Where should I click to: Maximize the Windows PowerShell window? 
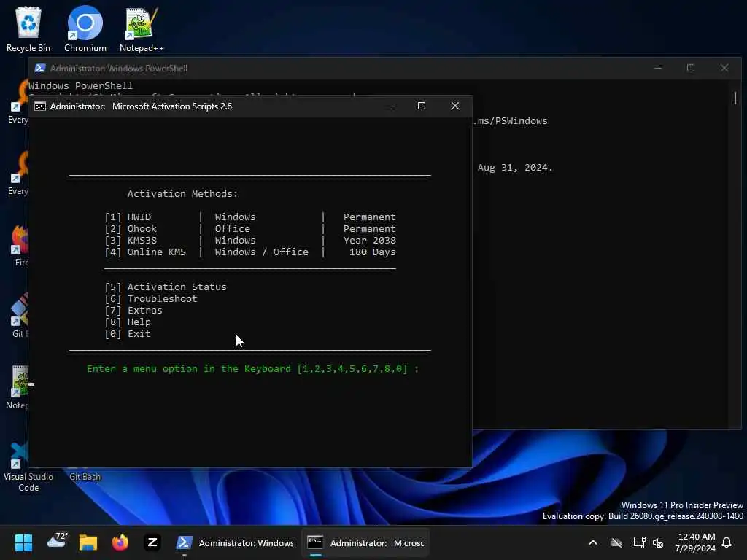(691, 68)
